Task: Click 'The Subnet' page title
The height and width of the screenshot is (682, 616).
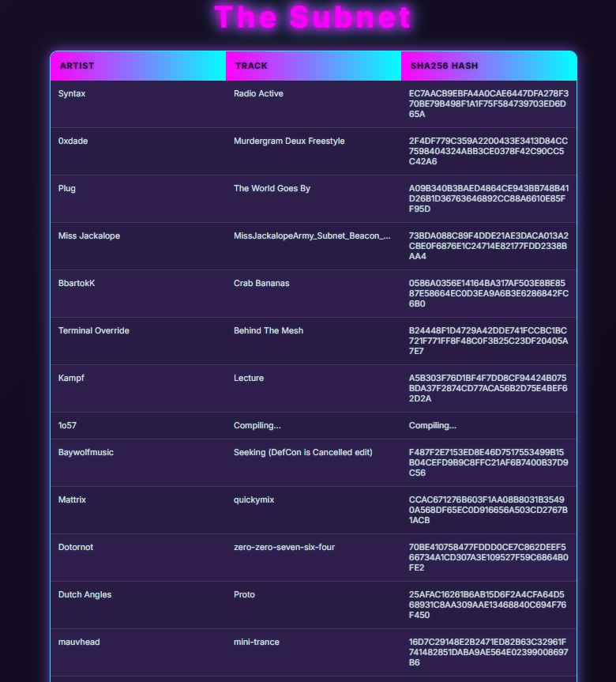Action: pyautogui.click(x=313, y=17)
